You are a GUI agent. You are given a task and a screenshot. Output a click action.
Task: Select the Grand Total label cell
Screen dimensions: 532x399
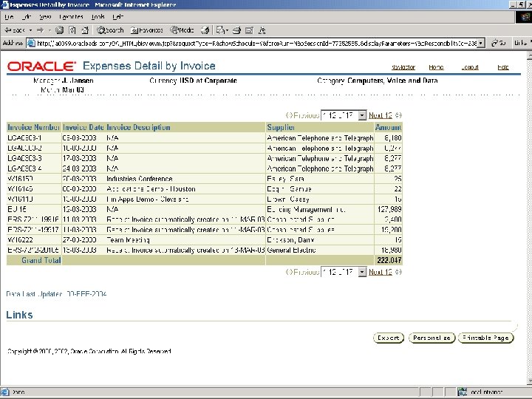34,260
